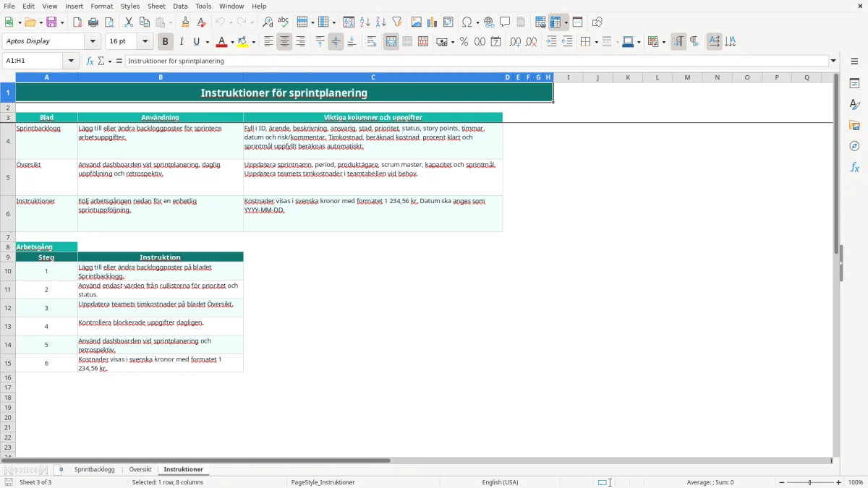Open Find & Replace icon
868x488 pixels.
pos(268,22)
